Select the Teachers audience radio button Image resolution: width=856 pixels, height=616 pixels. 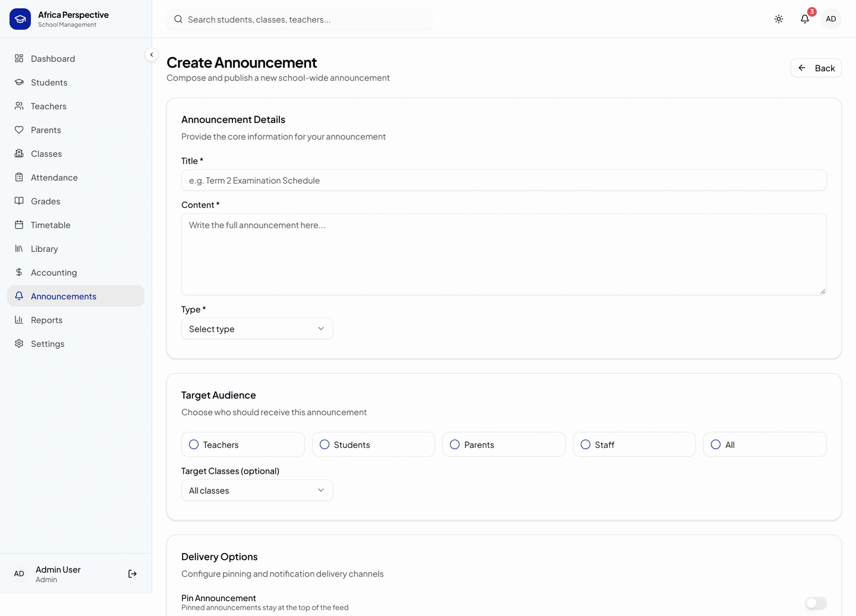point(194,444)
